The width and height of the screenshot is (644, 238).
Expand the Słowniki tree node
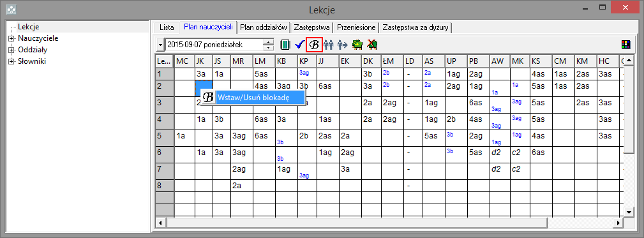coord(11,61)
